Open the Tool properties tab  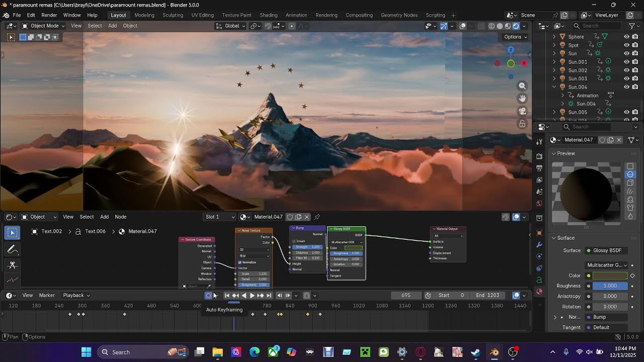tap(539, 141)
